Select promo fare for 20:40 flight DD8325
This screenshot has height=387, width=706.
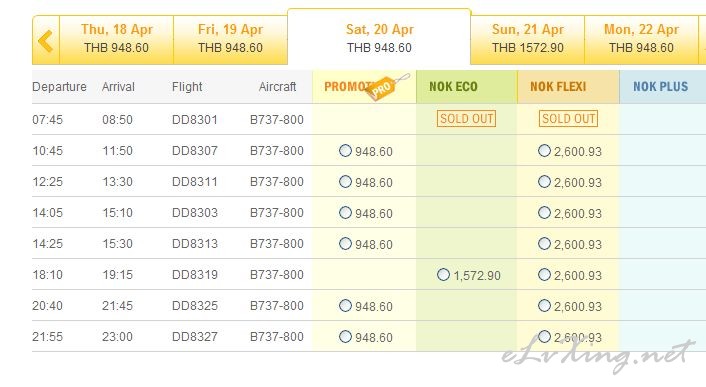(345, 306)
